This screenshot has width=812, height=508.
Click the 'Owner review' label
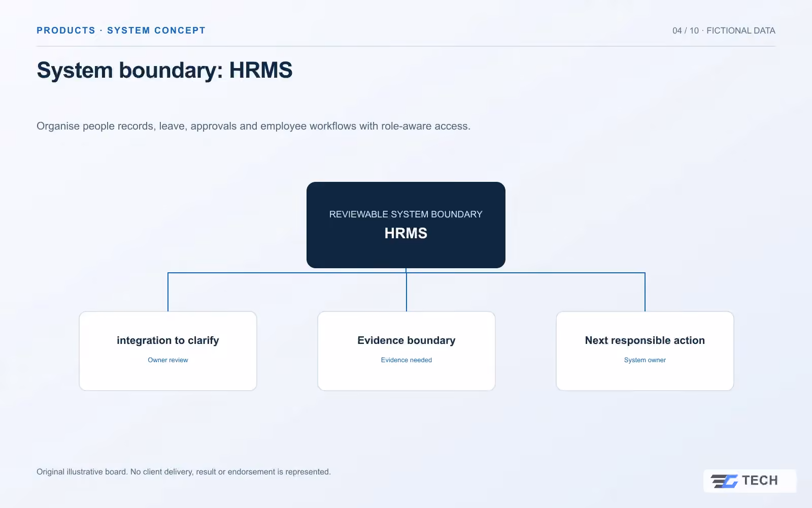[x=168, y=360]
